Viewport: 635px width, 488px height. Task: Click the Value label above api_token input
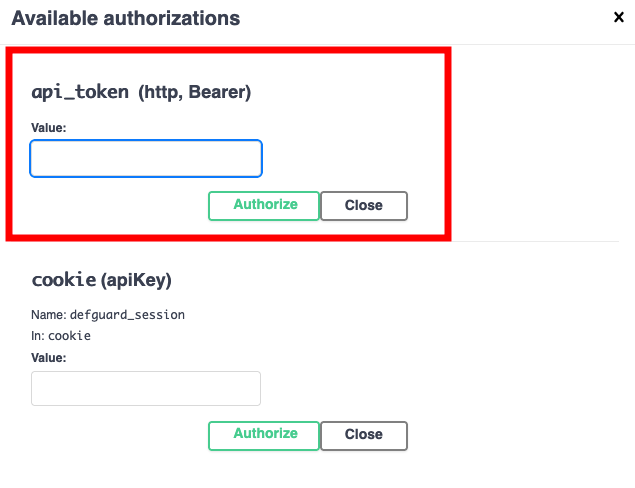point(49,128)
